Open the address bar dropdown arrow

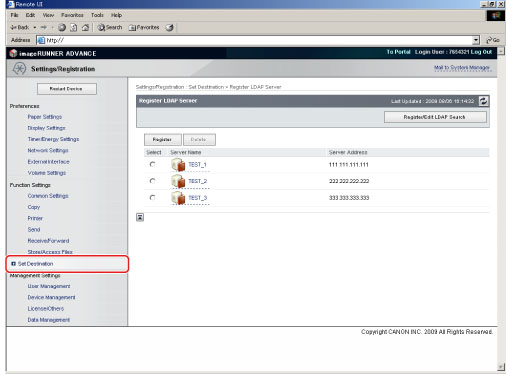click(476, 40)
